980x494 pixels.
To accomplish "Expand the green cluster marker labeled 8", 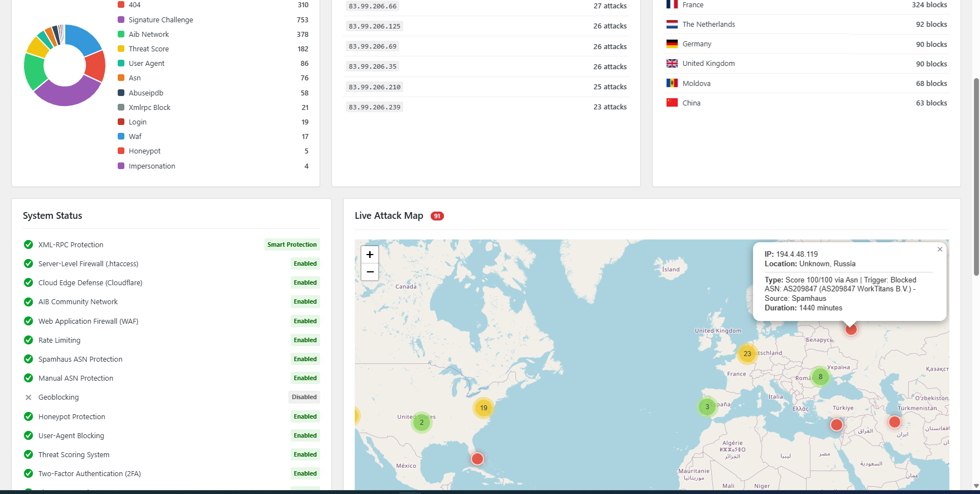I will tap(820, 377).
